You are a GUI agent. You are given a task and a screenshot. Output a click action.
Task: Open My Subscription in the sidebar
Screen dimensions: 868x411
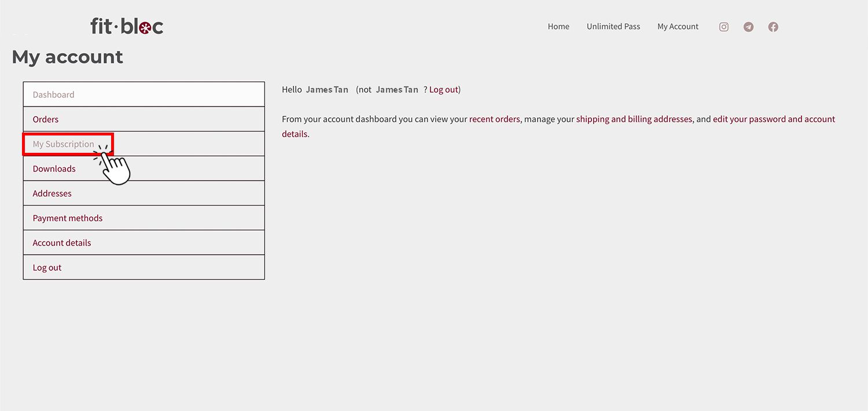[63, 144]
